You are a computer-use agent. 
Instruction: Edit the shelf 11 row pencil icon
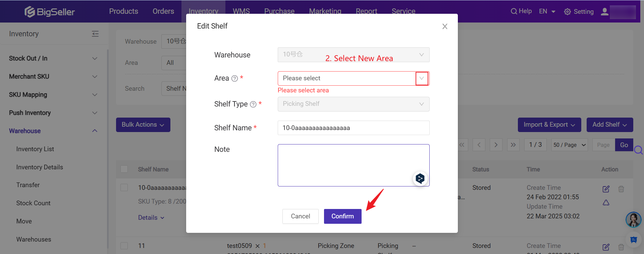606,247
